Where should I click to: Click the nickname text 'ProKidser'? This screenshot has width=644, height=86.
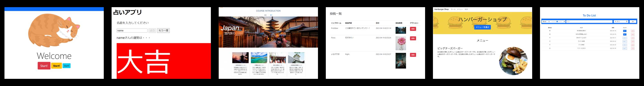pos(335,28)
